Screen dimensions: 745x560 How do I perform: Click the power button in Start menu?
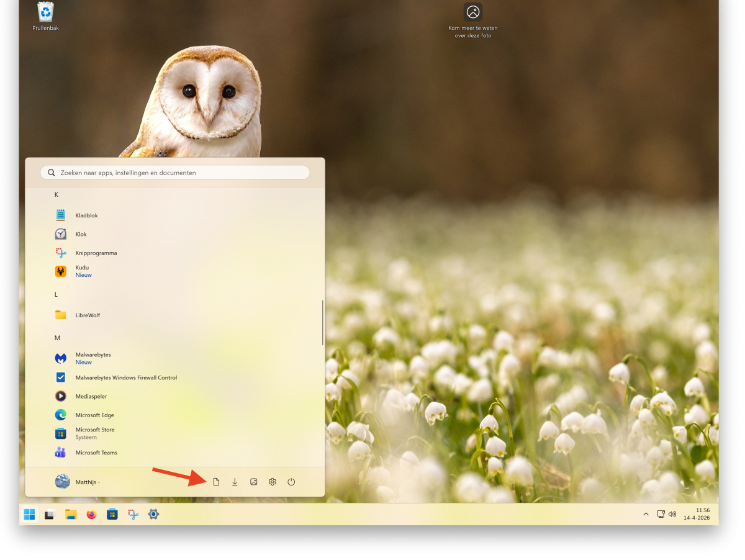click(x=291, y=482)
